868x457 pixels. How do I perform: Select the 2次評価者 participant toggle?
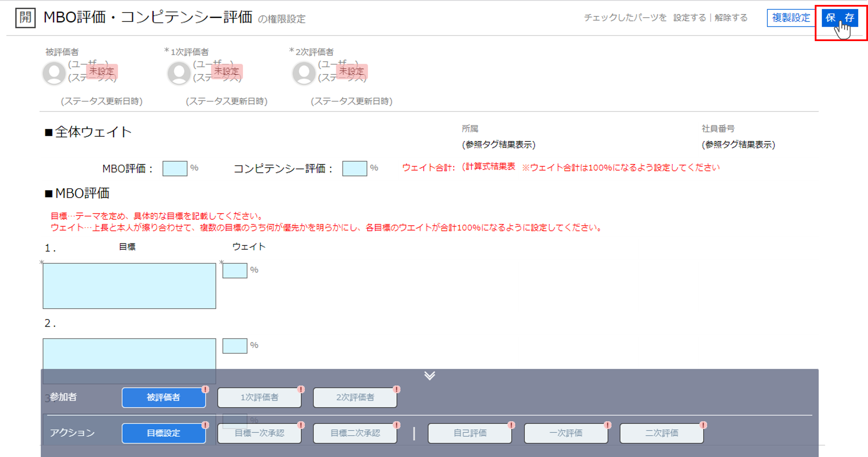(x=355, y=398)
